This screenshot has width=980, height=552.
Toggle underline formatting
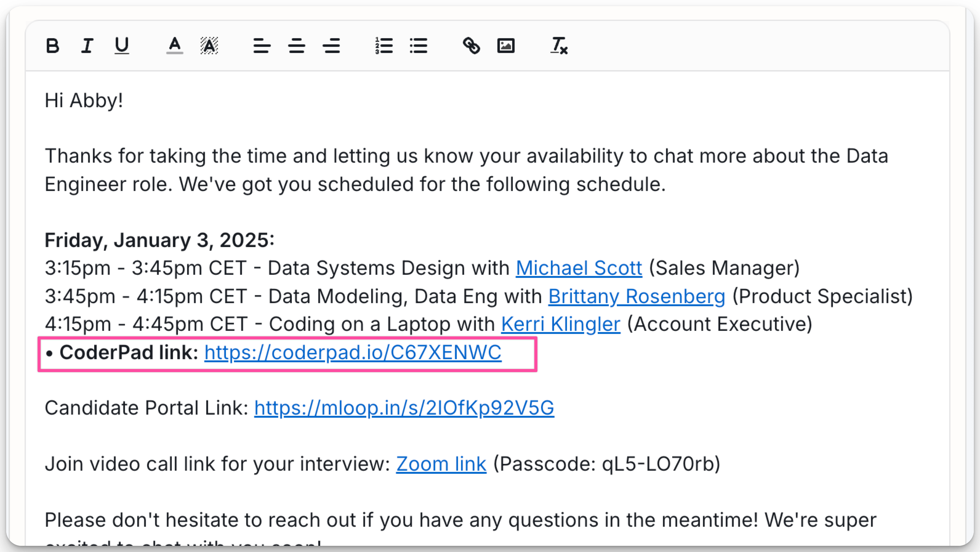coord(122,46)
